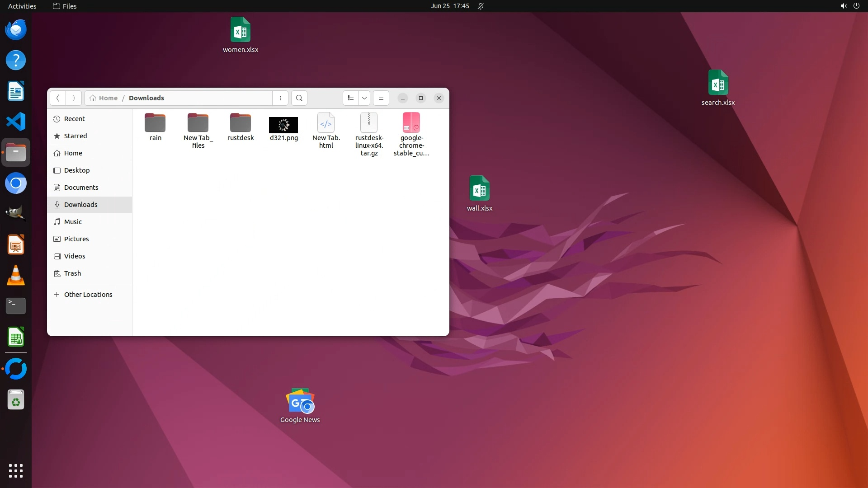Toggle list view in Files toolbar
Viewport: 868px width, 488px height.
[x=351, y=98]
